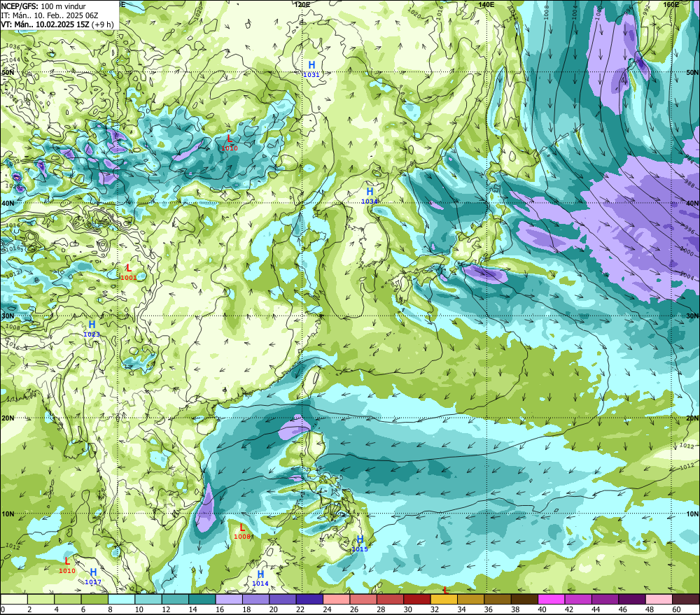Click the 1036 isobar label
Viewport: 700px width, 615px height.
[x=13, y=46]
